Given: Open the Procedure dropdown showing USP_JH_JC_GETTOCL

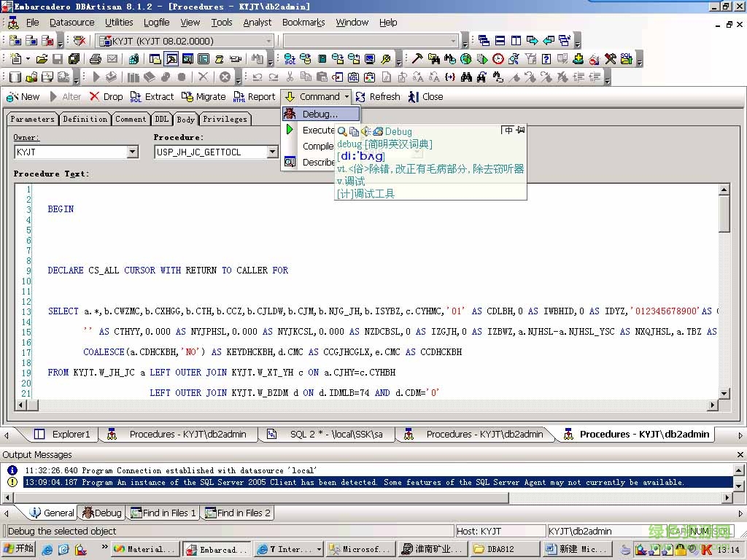Looking at the screenshot, I should 271,152.
